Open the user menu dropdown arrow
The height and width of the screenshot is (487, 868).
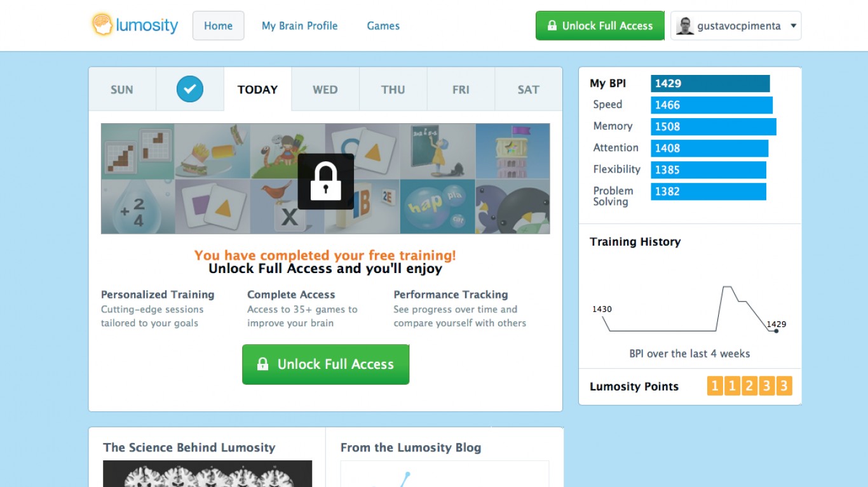point(794,26)
